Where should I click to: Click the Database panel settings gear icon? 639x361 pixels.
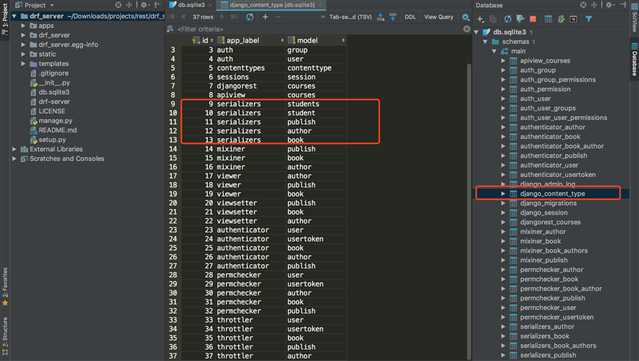pos(609,5)
